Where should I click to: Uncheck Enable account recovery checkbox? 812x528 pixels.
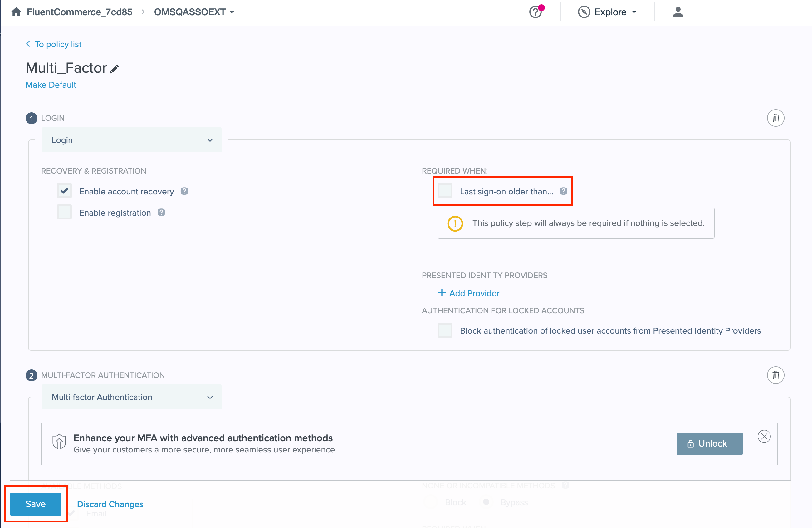pos(64,191)
